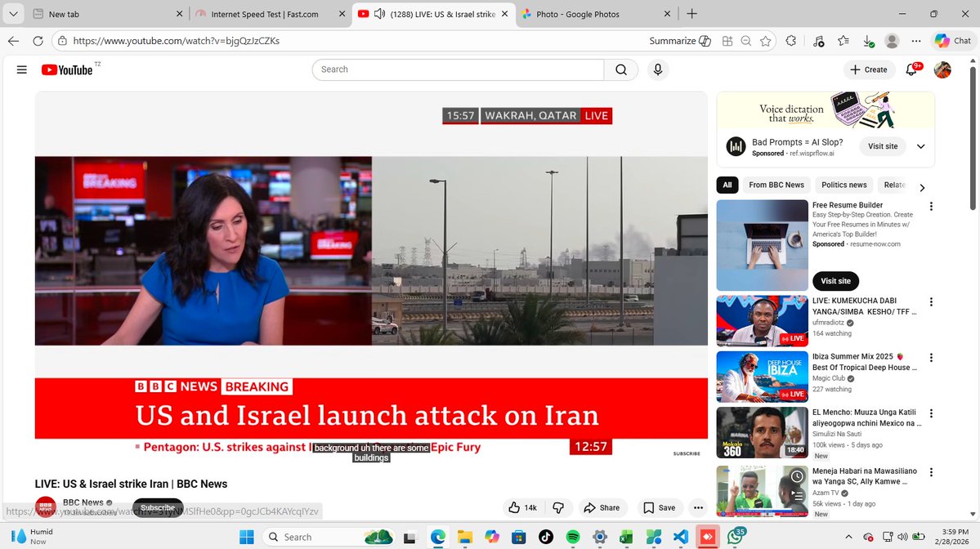Click the Create button
980x549 pixels.
click(x=869, y=69)
